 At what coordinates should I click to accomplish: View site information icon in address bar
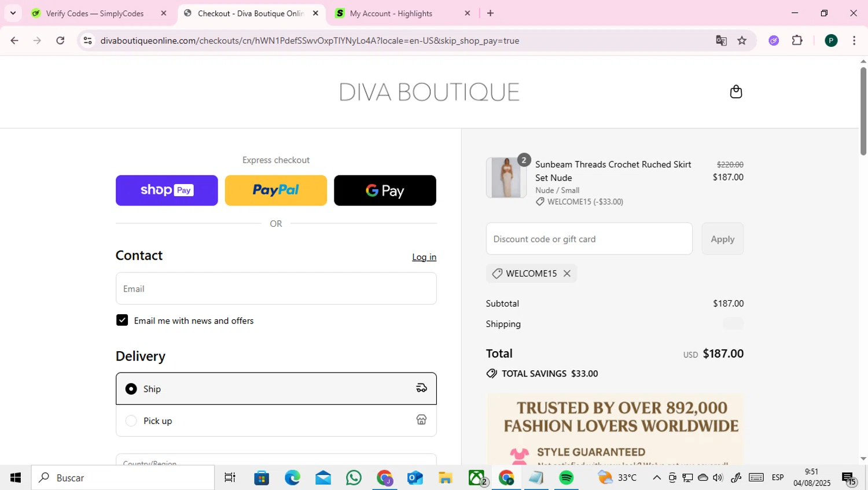[88, 40]
